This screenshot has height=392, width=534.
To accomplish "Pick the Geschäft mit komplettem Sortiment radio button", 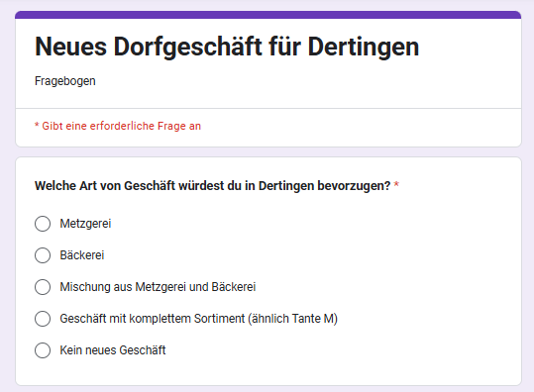I will (43, 319).
